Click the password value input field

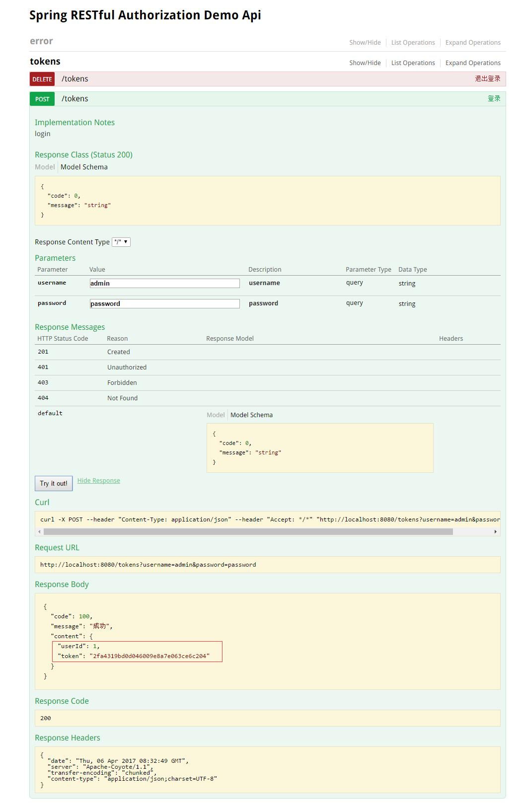[x=165, y=303]
